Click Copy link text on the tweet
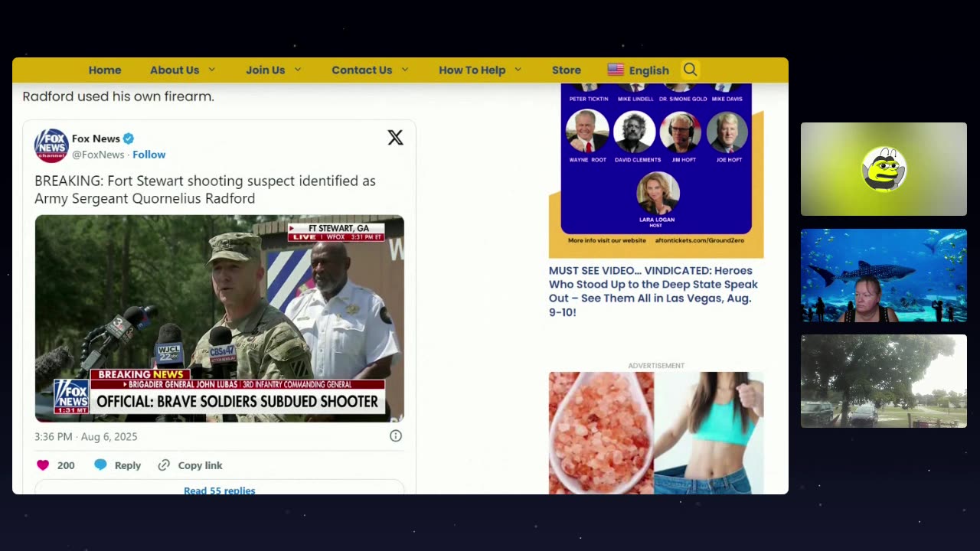The width and height of the screenshot is (980, 551). point(201,465)
